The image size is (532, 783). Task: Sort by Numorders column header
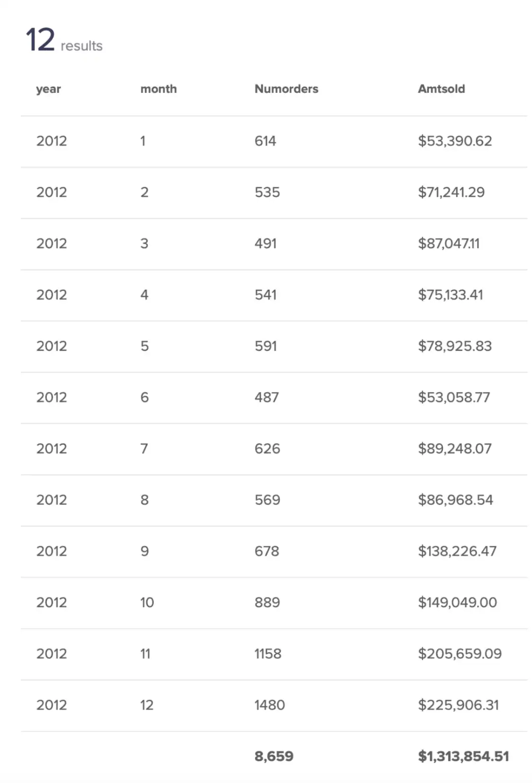[x=286, y=89]
